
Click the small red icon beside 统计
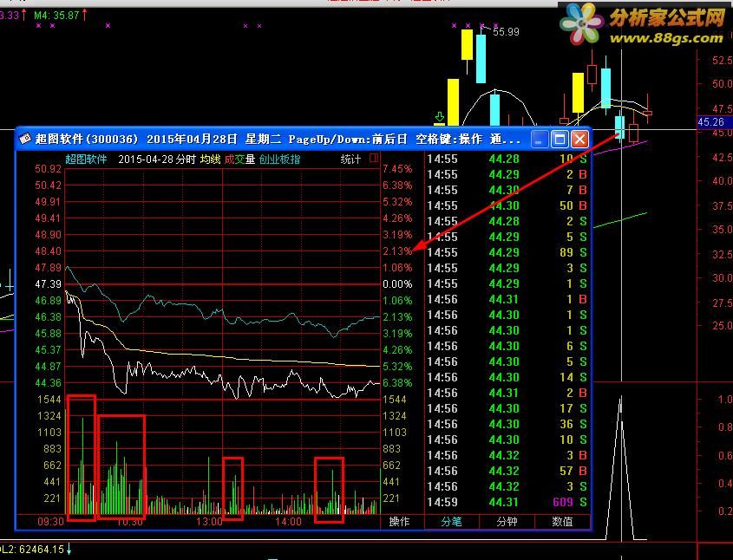coord(374,159)
